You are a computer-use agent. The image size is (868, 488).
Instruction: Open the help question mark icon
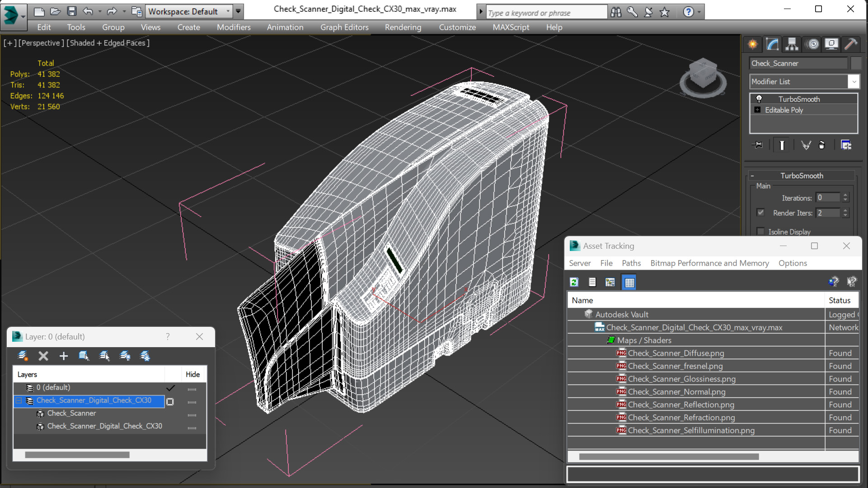tap(688, 12)
